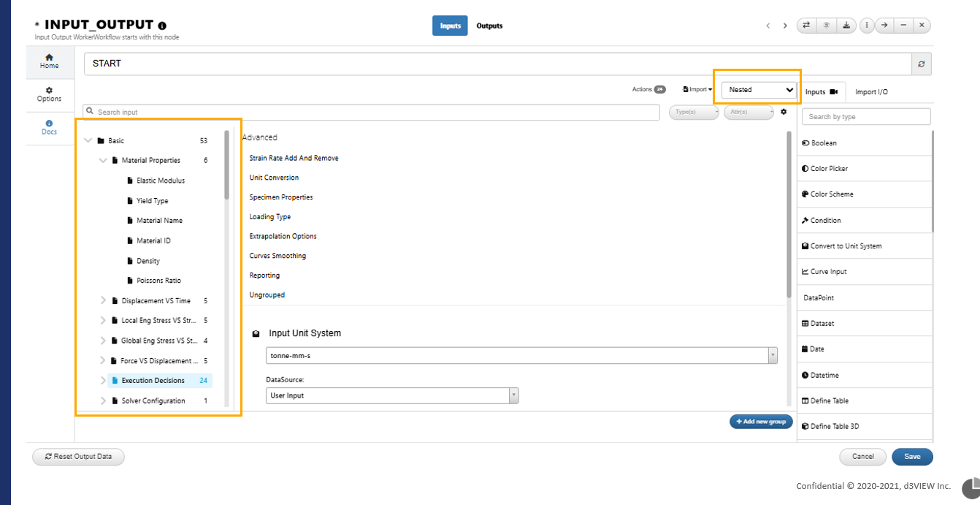Expand the Displacement VS Time tree node

tap(103, 300)
